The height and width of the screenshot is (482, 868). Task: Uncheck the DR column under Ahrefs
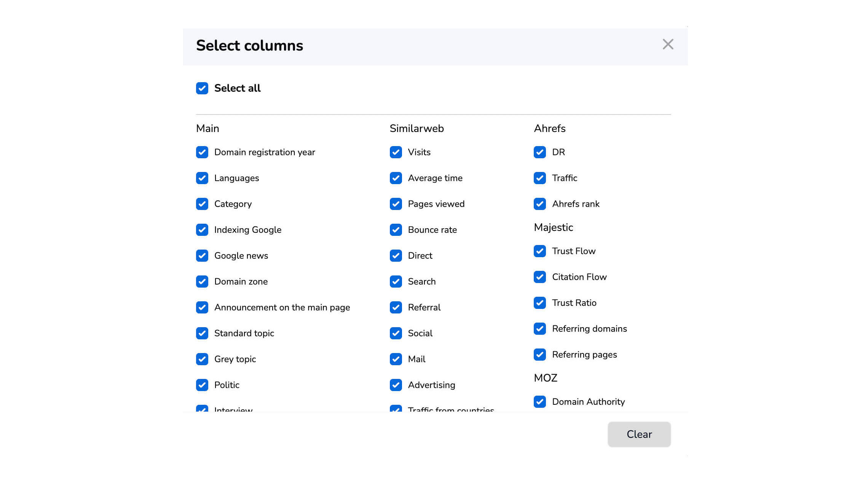(540, 152)
